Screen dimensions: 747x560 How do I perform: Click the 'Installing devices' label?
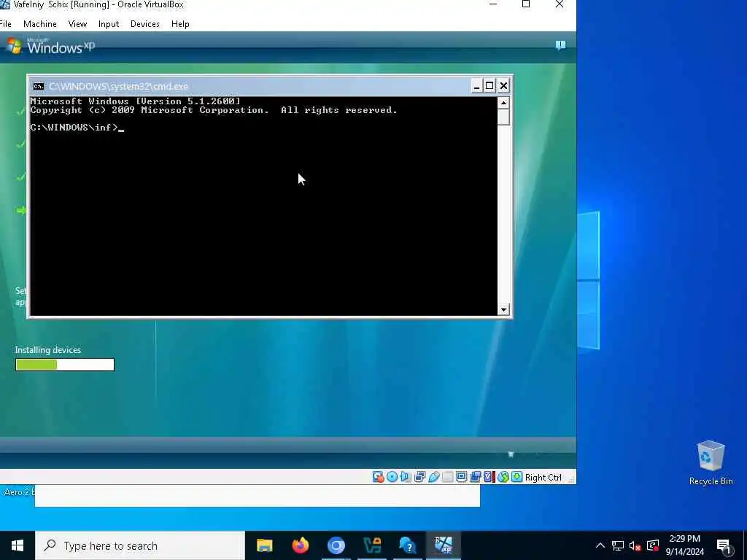pyautogui.click(x=47, y=349)
